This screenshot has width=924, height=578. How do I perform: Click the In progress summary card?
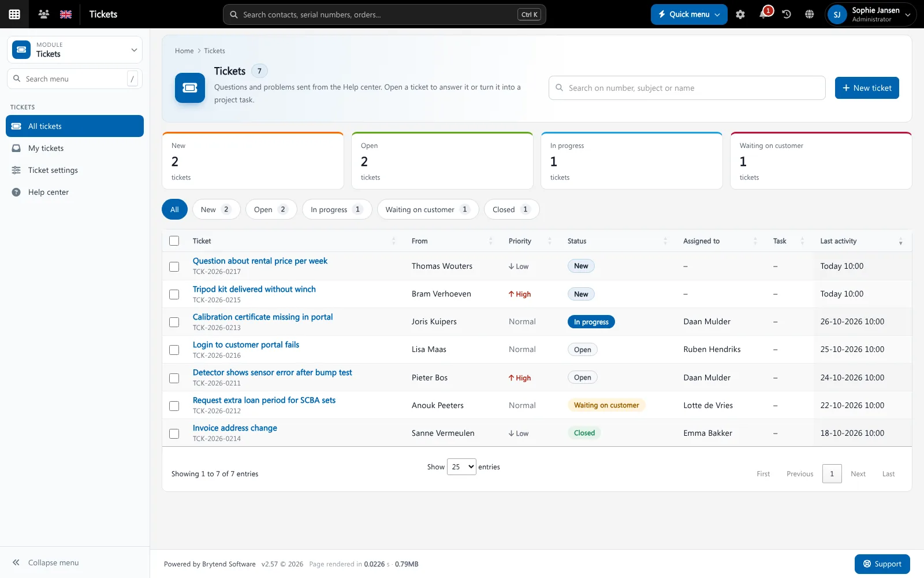[x=631, y=161]
